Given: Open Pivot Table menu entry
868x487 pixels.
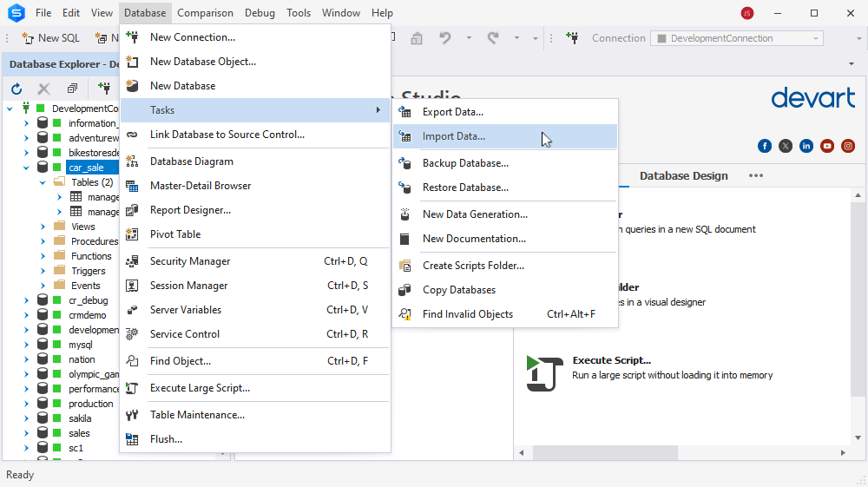Looking at the screenshot, I should [x=255, y=234].
